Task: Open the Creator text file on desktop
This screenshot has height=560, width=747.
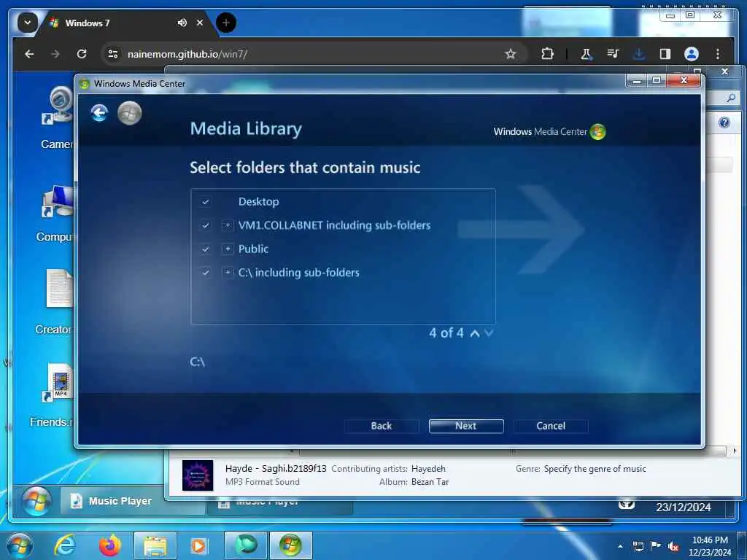Action: 54,303
